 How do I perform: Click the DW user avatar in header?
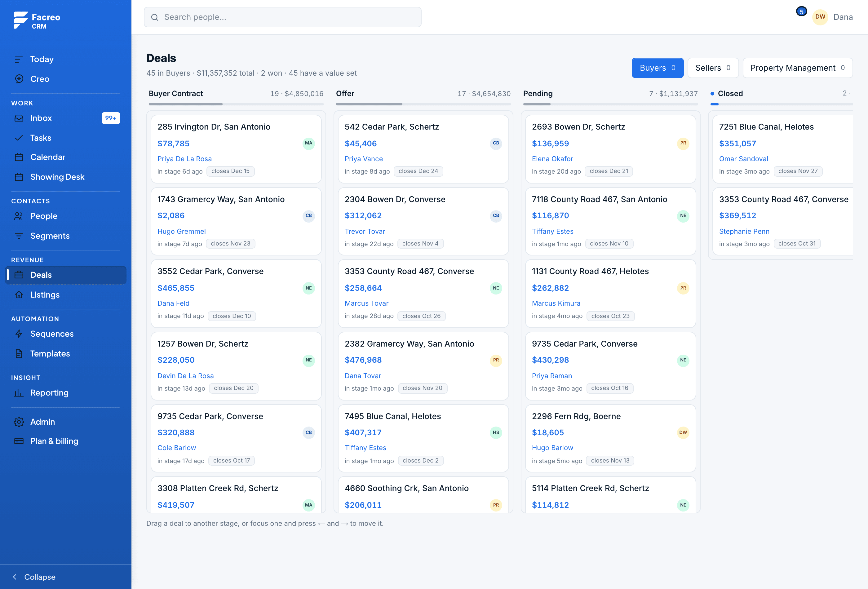[820, 17]
